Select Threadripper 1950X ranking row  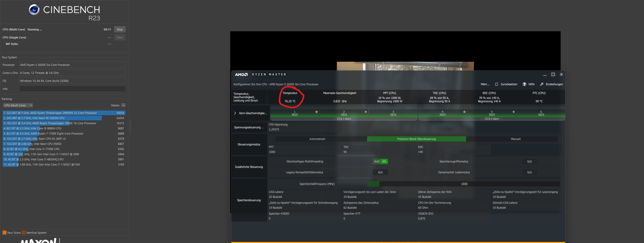[x=64, y=123]
